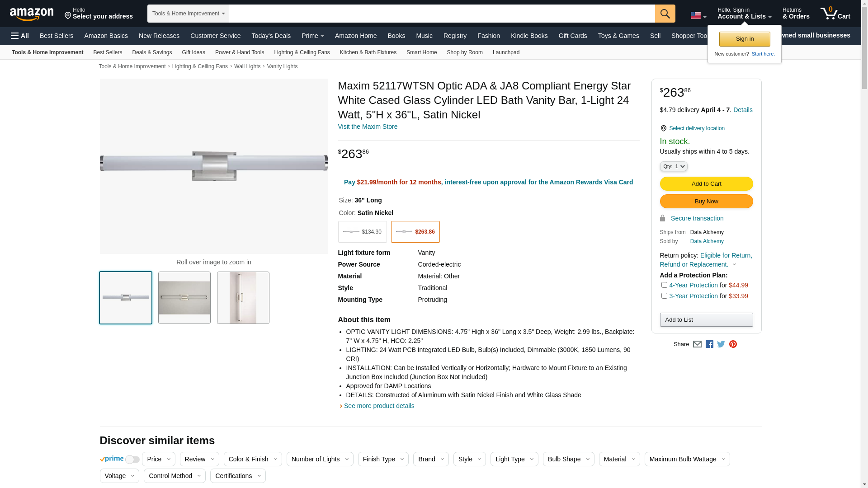
Task: Open the country flag language selector
Action: click(x=698, y=16)
